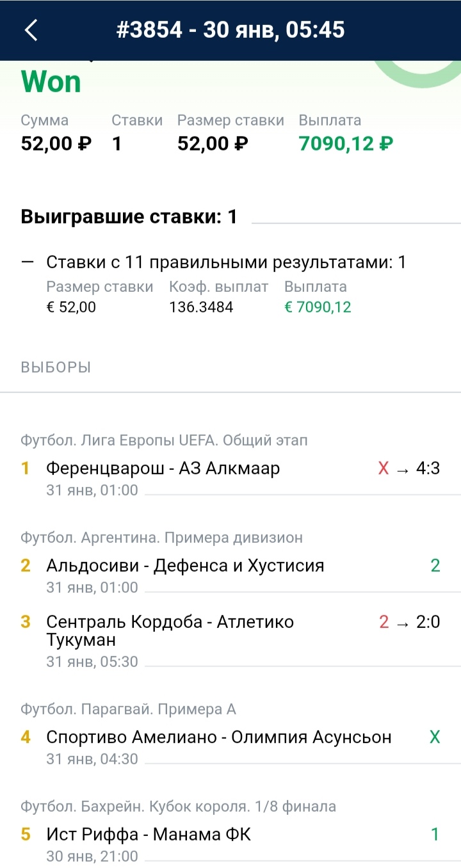This screenshot has height=868, width=461.
Task: Tap the ticket title #3854 in header
Action: [x=230, y=30]
